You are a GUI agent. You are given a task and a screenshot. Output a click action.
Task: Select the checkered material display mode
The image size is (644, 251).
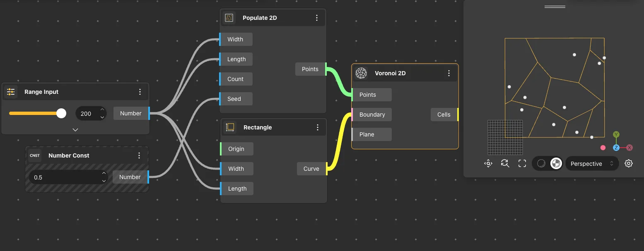[556, 163]
